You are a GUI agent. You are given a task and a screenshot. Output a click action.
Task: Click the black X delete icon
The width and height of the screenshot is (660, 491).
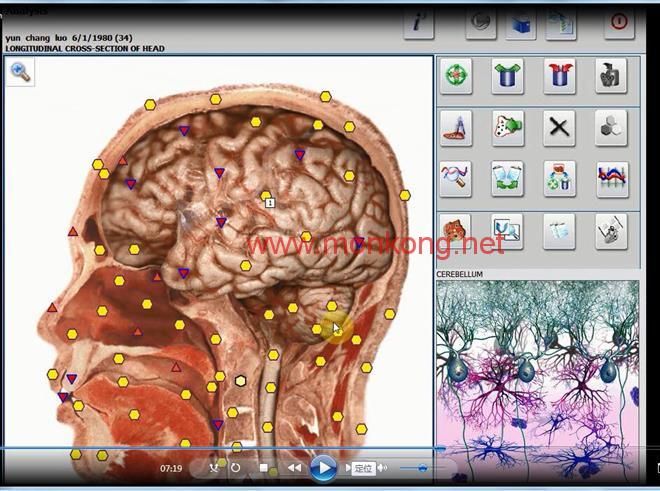pyautogui.click(x=559, y=128)
